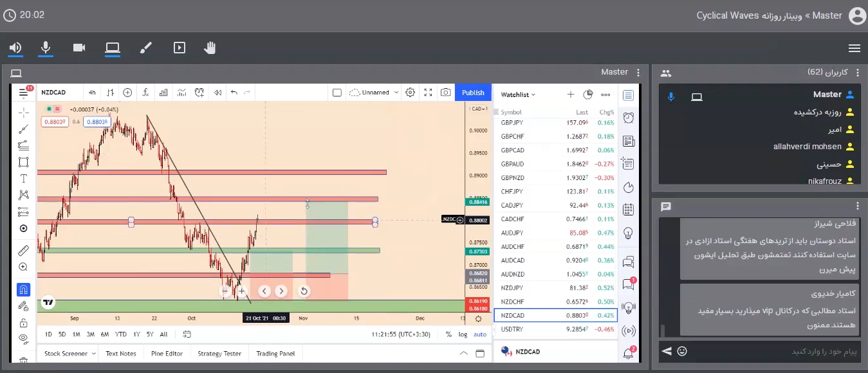Open the Stock Screener dropdown
868x373 pixels.
[69, 353]
